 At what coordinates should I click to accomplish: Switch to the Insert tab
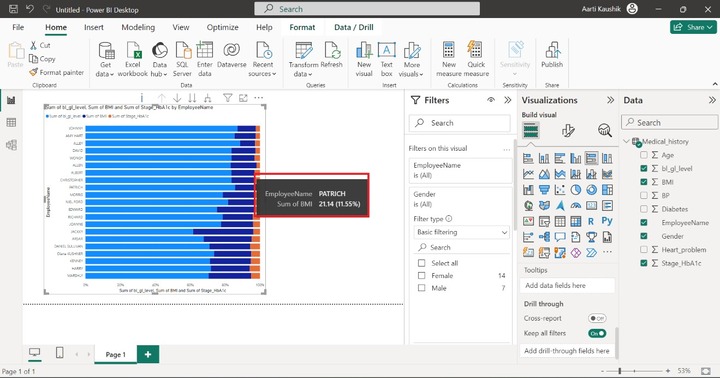(94, 27)
